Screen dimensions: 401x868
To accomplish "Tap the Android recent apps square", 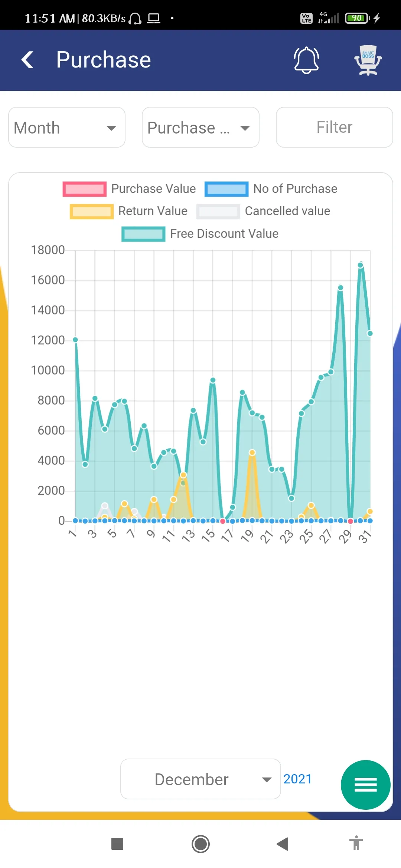I will coord(117,844).
